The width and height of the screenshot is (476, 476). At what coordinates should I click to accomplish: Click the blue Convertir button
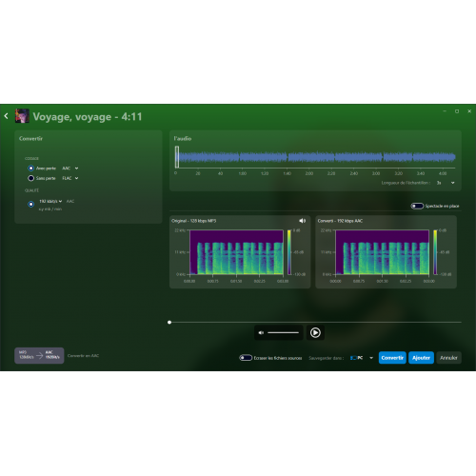click(x=392, y=358)
